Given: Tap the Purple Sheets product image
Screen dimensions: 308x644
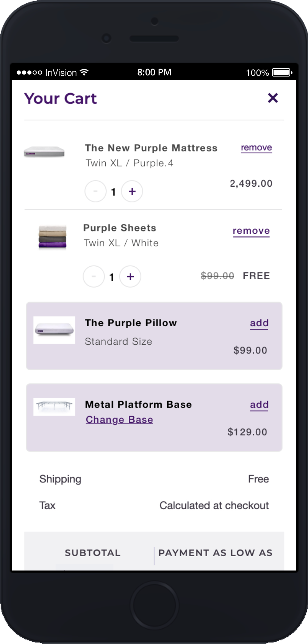Looking at the screenshot, I should click(52, 237).
